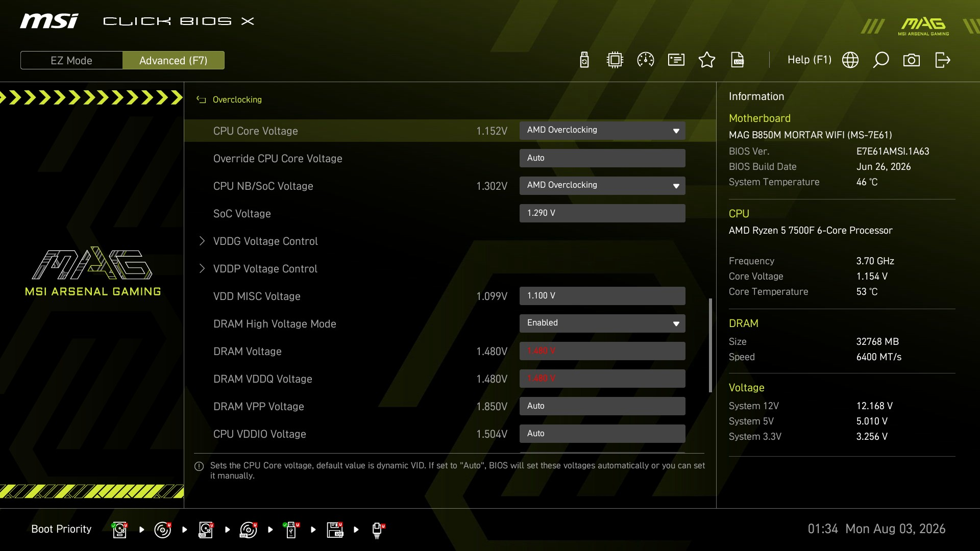Select the USB floppy boot device icon

point(335,530)
